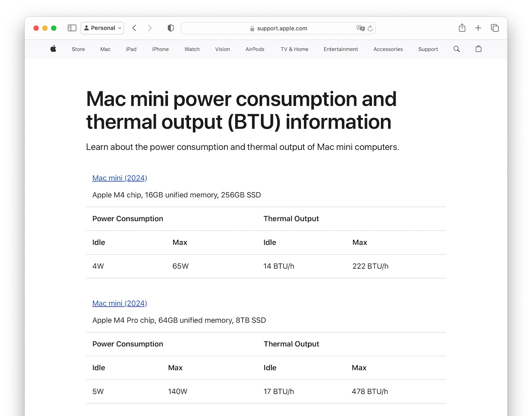The width and height of the screenshot is (532, 416).
Task: Click the TV & Home nav item
Action: (x=294, y=49)
